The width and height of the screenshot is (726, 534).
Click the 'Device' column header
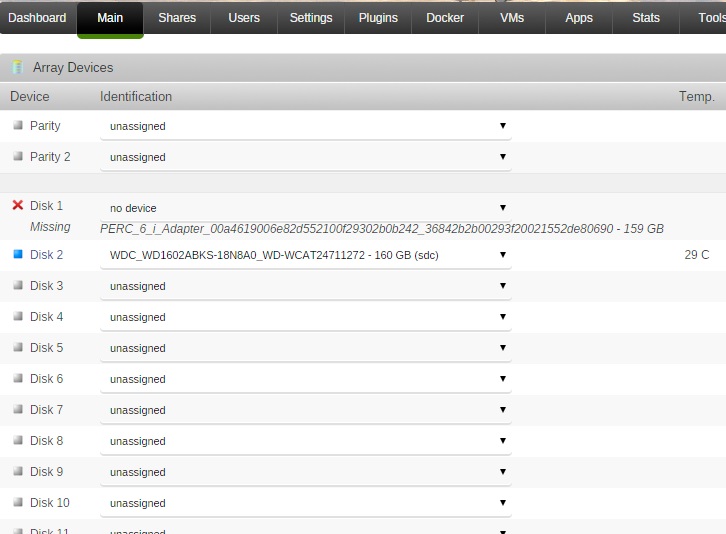pyautogui.click(x=30, y=96)
